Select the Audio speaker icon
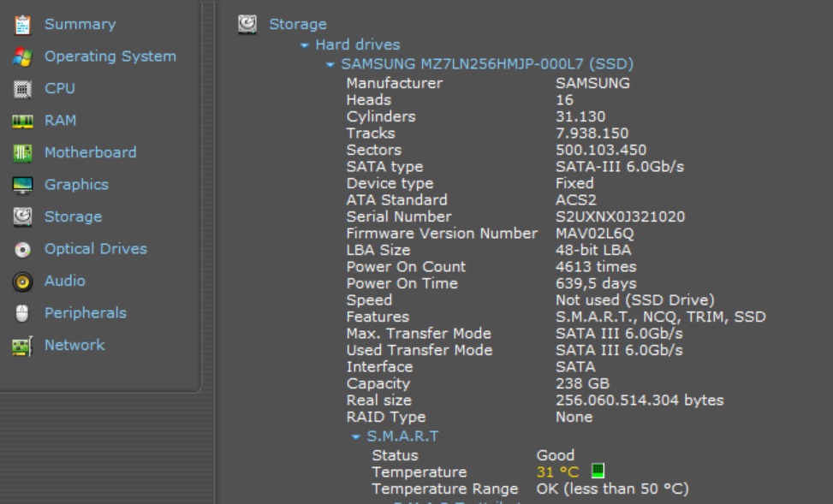Viewport: 833px width, 504px height. 23,282
